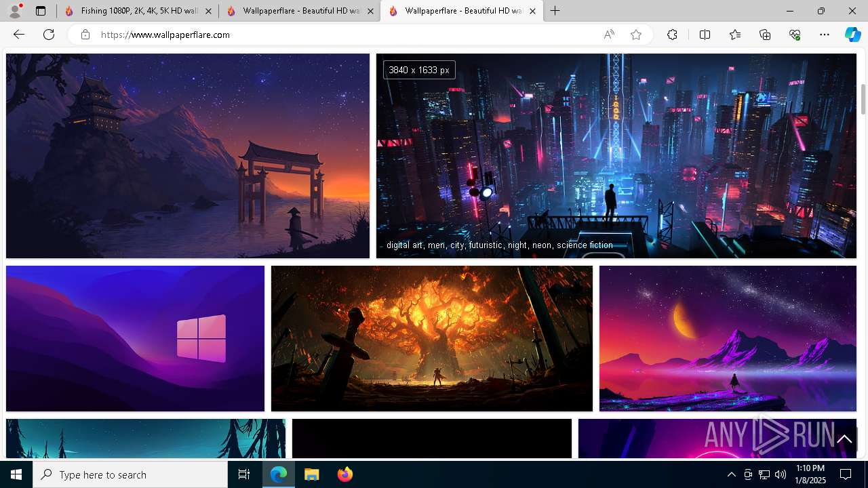Screen dimensions: 868x488
Task: Open the purple mountains crescent moon wallpaper
Action: click(x=728, y=338)
